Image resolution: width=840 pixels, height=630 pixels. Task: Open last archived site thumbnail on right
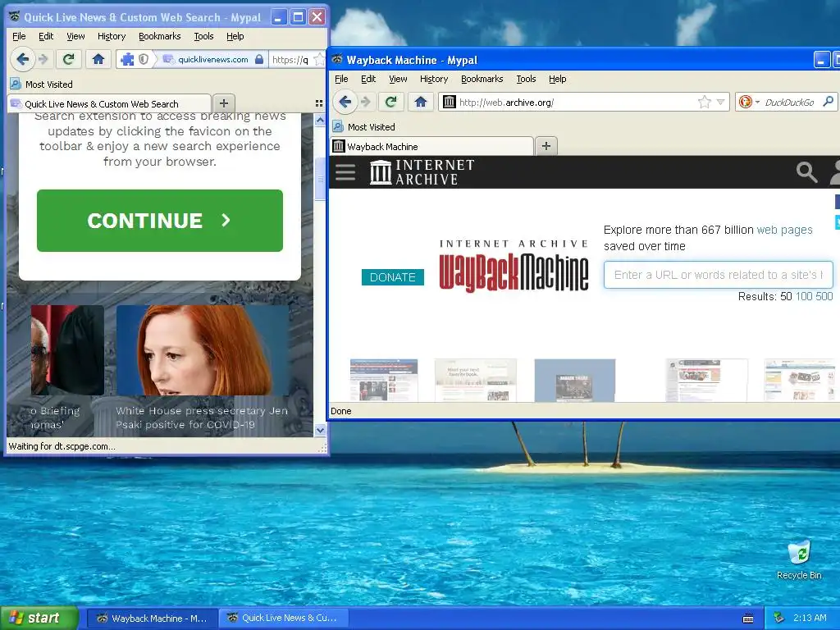[801, 381]
